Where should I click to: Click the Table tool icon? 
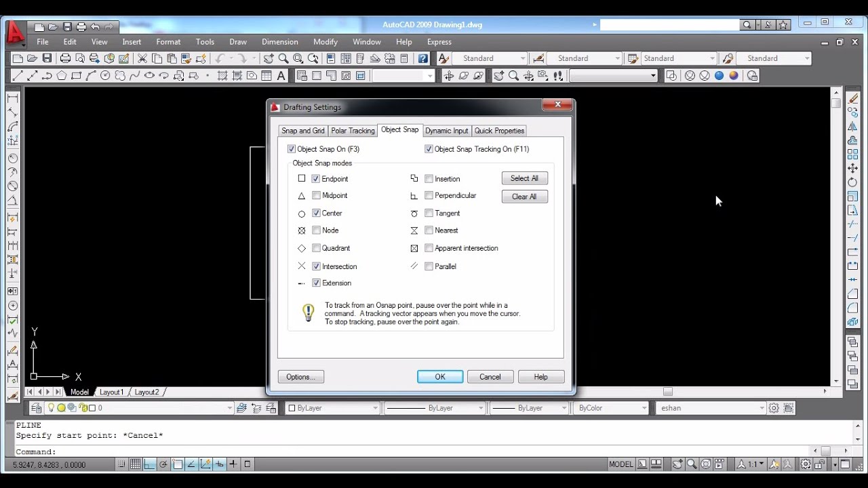click(267, 76)
